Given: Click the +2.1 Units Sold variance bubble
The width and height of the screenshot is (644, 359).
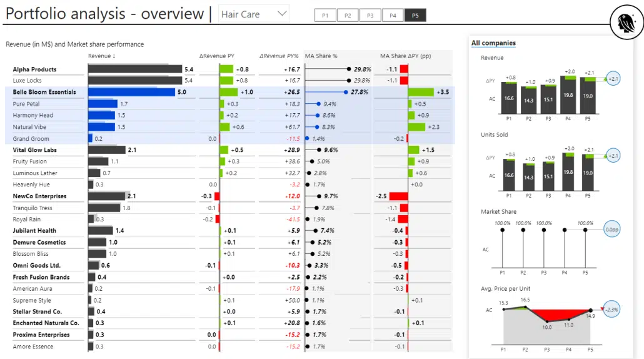Looking at the screenshot, I should 613,156.
